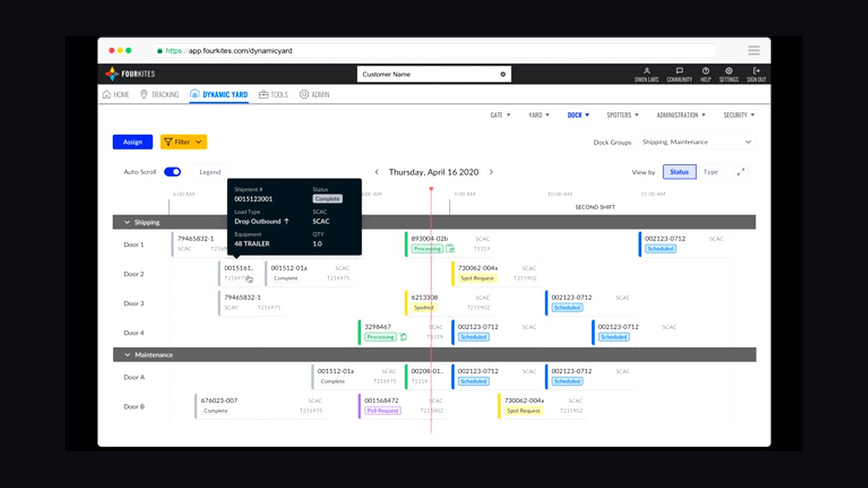This screenshot has width=868, height=488.
Task: Open the Filter dropdown
Action: click(x=184, y=142)
